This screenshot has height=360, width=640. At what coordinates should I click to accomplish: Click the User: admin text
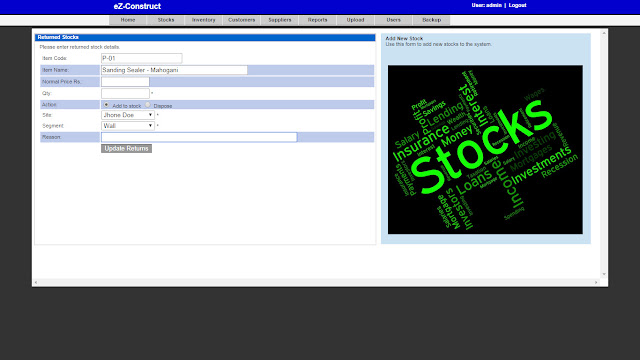[x=487, y=5]
